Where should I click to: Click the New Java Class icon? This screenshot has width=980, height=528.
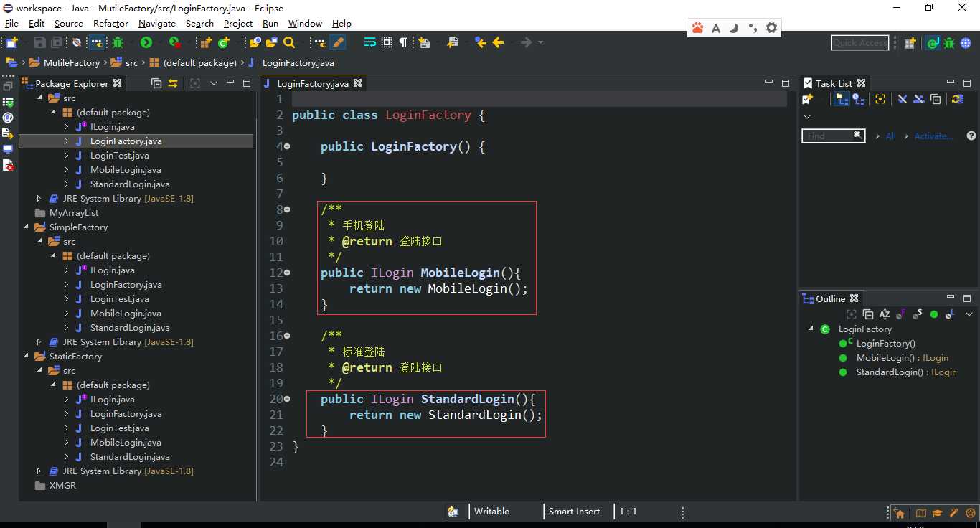(x=223, y=43)
